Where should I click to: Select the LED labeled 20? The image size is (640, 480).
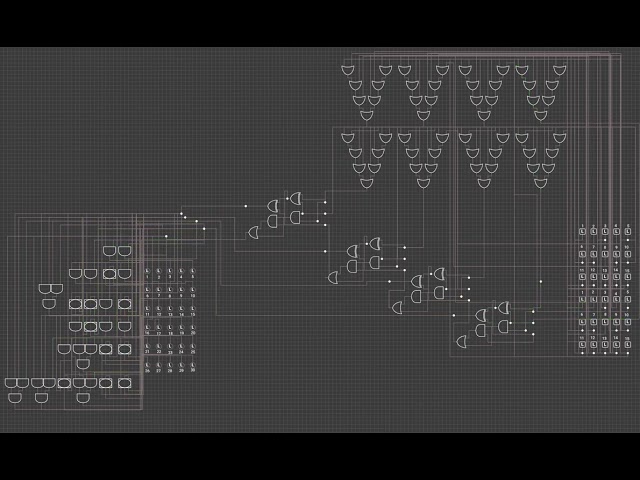pos(193,328)
